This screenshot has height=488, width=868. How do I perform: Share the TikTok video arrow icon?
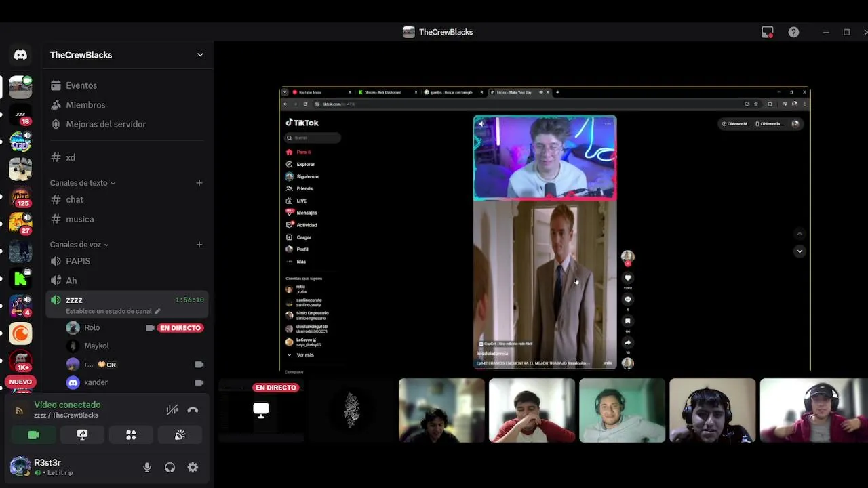627,343
